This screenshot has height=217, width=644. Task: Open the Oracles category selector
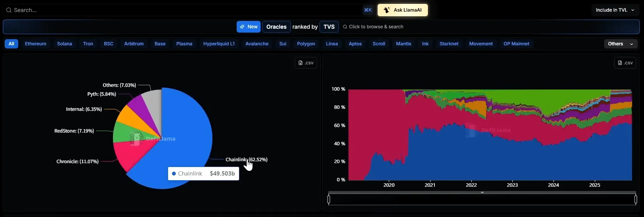276,27
